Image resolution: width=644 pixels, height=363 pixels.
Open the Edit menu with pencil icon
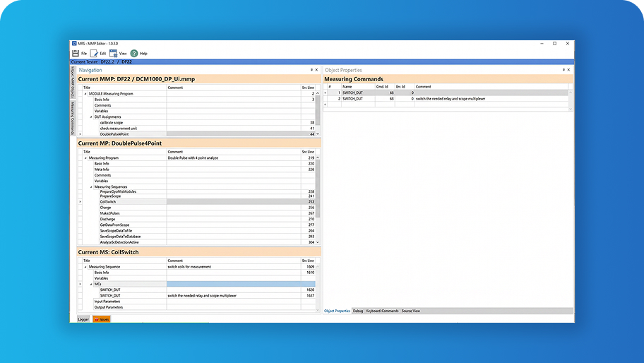pos(98,54)
